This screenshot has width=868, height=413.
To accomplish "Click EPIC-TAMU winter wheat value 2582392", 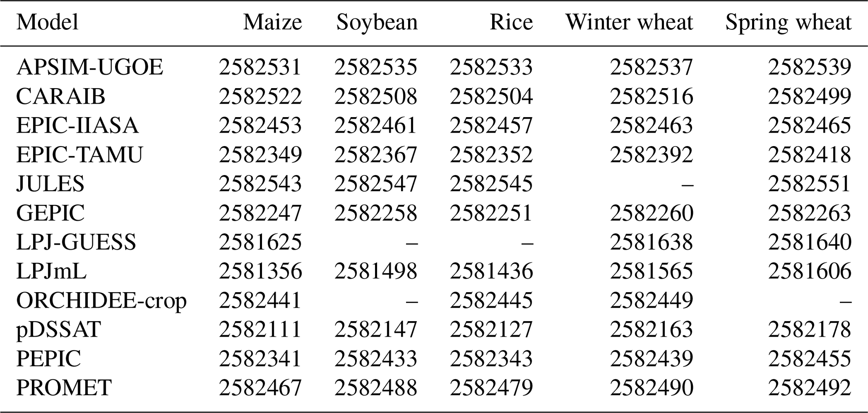I will click(x=651, y=155).
